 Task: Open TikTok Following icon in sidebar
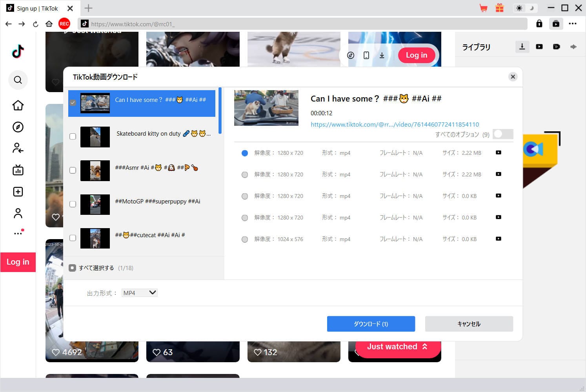[x=18, y=148]
